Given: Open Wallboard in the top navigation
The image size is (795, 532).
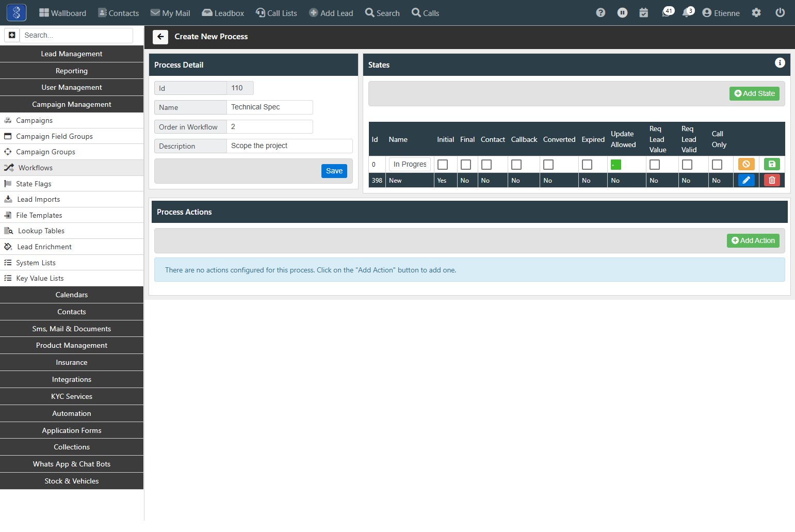Looking at the screenshot, I should click(x=62, y=13).
